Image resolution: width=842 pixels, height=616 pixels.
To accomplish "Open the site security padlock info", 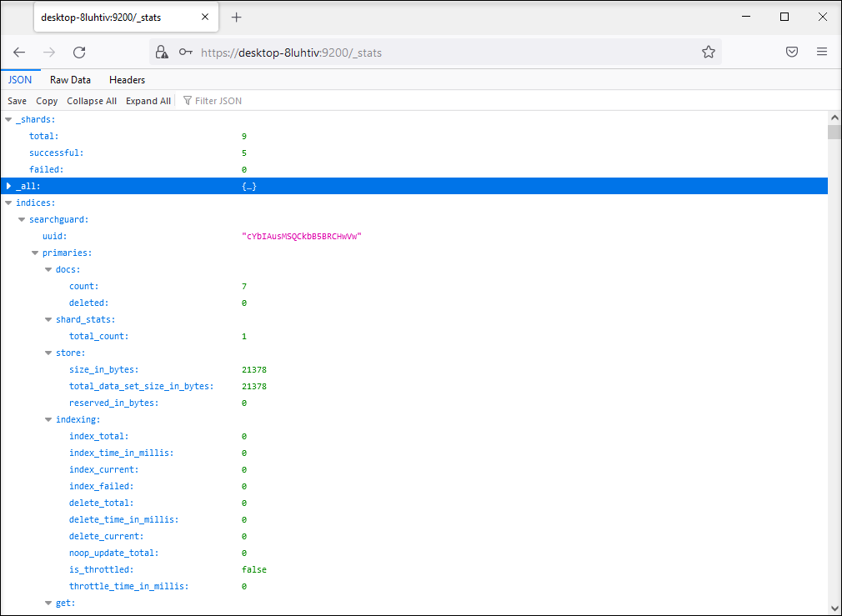I will [162, 52].
